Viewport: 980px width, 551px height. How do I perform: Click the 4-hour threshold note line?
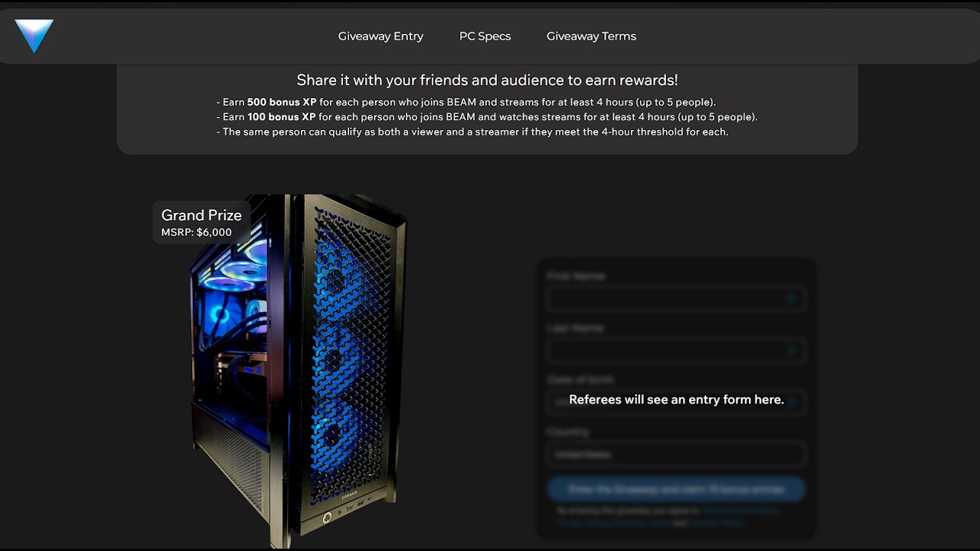tap(472, 132)
